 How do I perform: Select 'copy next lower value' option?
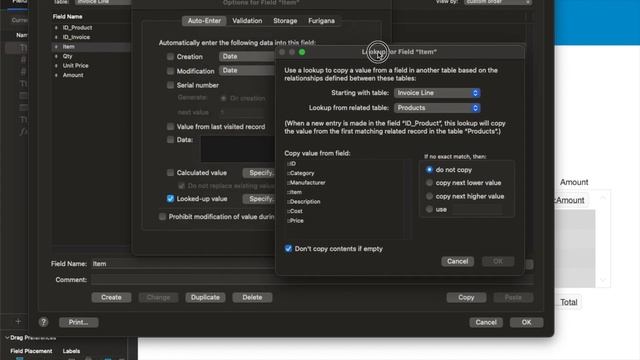tap(429, 183)
